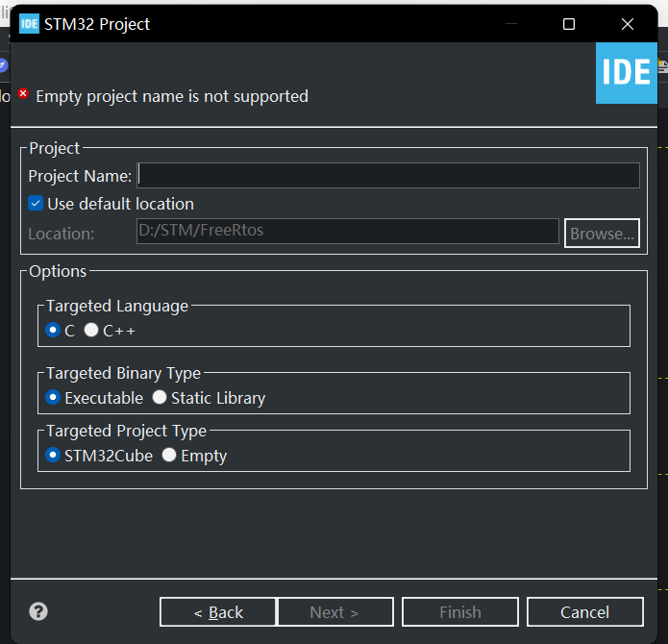Click the large blue IDE logo
This screenshot has height=644, width=668.
(x=626, y=72)
